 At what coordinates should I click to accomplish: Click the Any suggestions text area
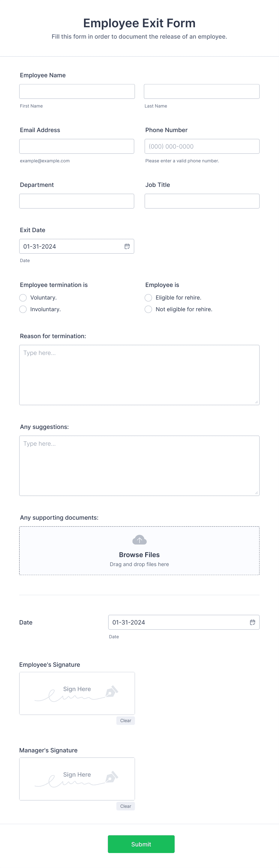pos(139,465)
